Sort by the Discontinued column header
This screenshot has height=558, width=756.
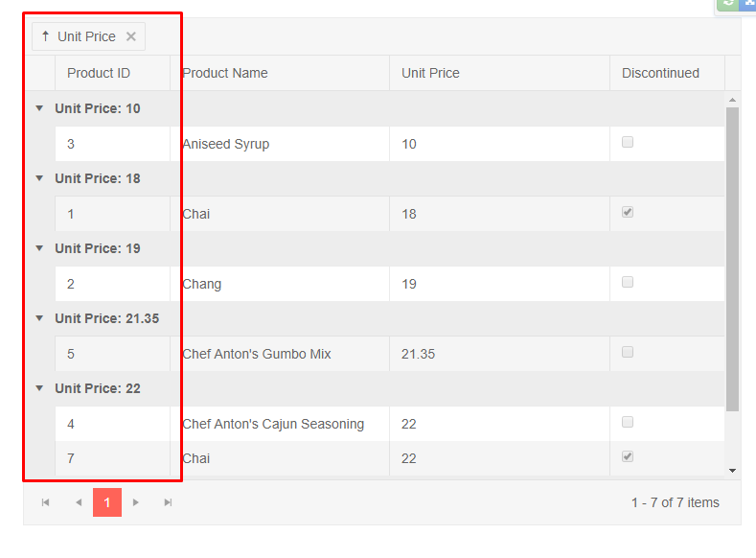(660, 73)
